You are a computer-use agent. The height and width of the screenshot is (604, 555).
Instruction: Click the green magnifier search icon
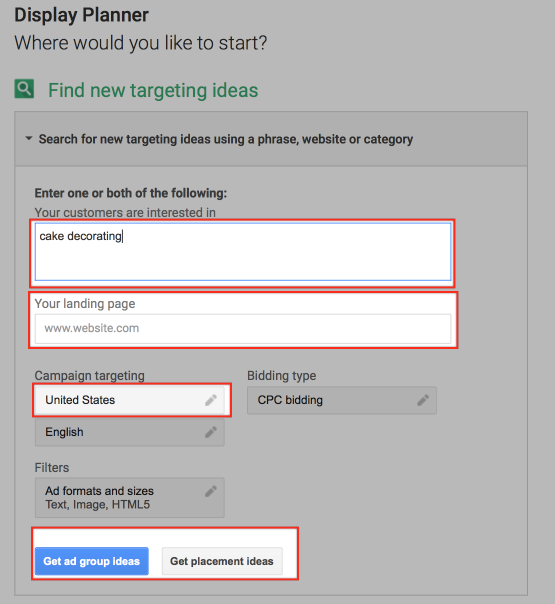click(24, 89)
